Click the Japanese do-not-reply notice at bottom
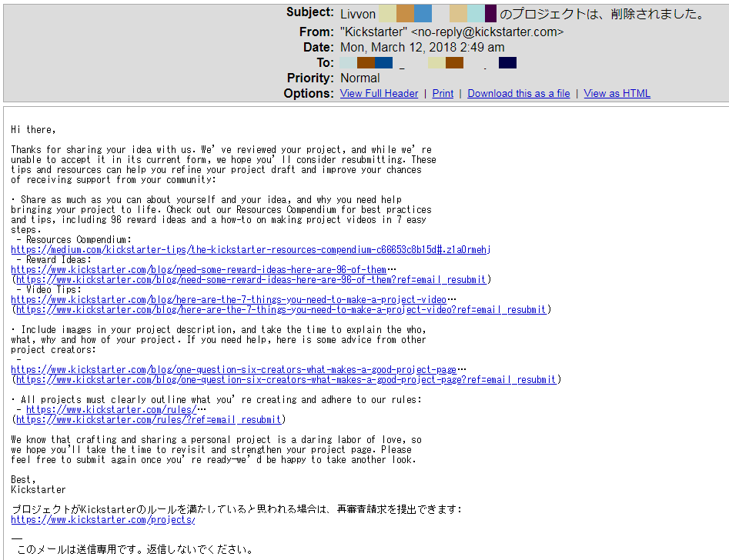 [135, 550]
